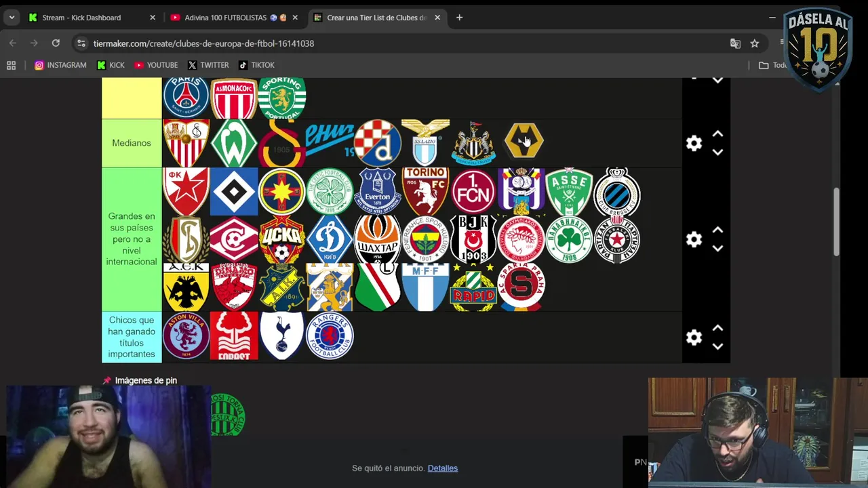The width and height of the screenshot is (868, 488).
Task: Open the translate page icon
Action: pyautogui.click(x=735, y=43)
